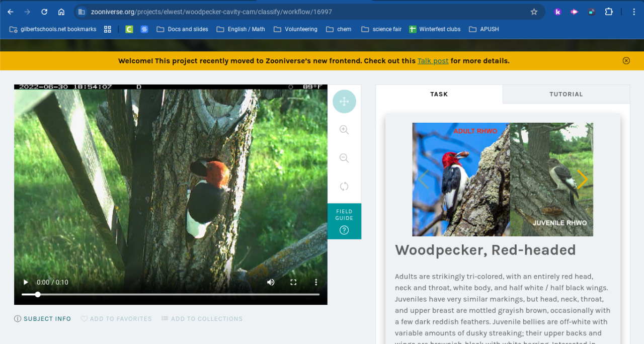Add subject to favorites

pyautogui.click(x=116, y=319)
